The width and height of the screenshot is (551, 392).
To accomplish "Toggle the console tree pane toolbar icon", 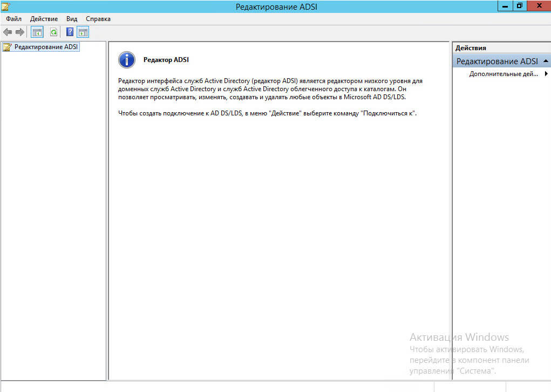I will pyautogui.click(x=37, y=32).
